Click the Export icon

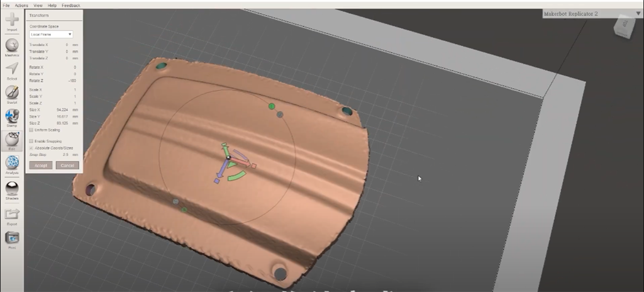tap(12, 215)
